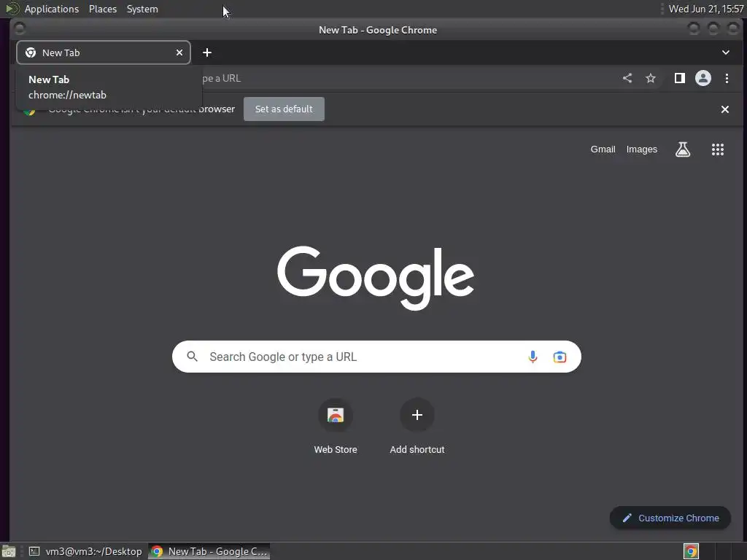
Task: Click the Customize Chrome button
Action: (x=670, y=518)
